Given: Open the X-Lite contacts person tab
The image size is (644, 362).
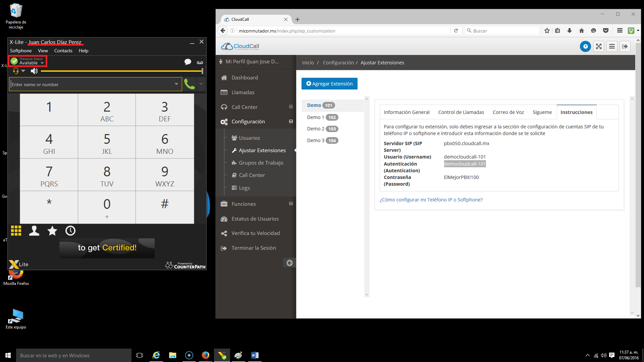Looking at the screenshot, I should [x=34, y=231].
